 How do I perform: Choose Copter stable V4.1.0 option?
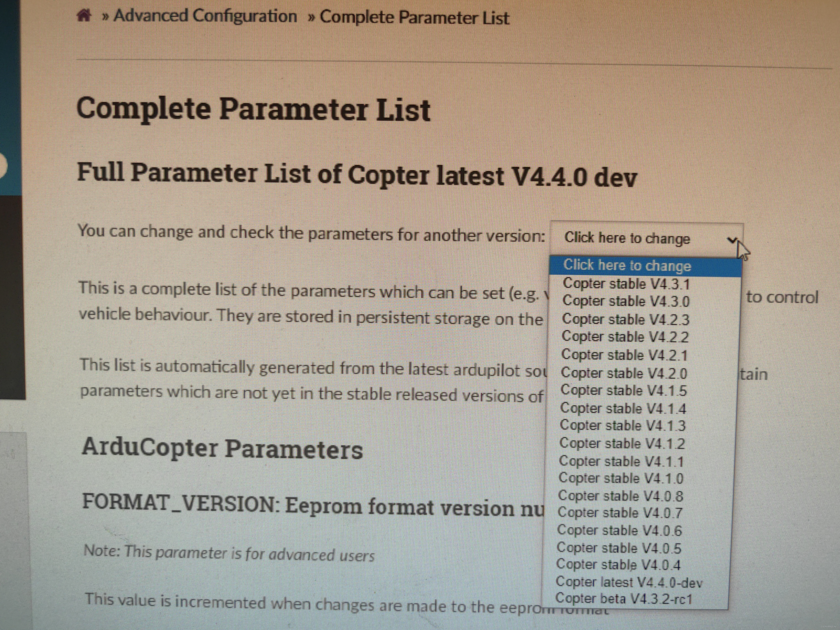pos(621,478)
